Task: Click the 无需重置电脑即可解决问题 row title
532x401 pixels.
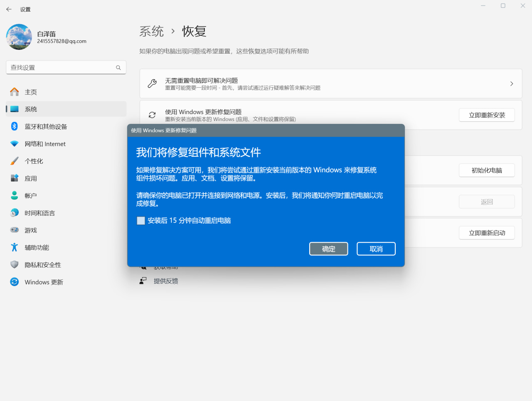Action: pyautogui.click(x=201, y=81)
